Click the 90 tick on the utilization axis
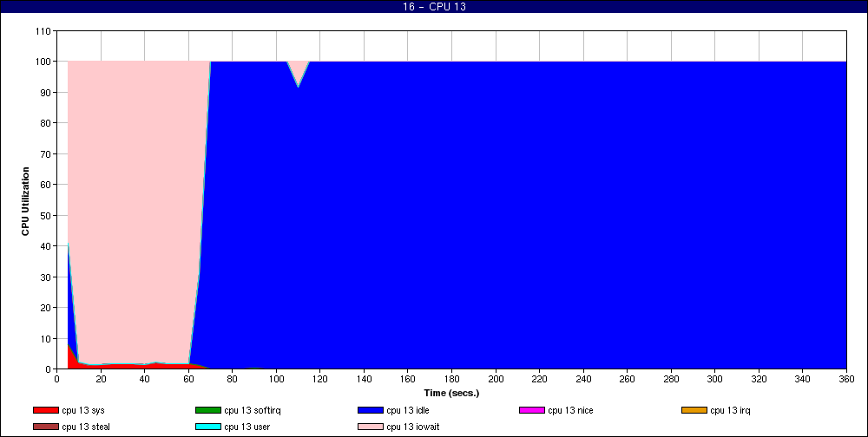Image resolution: width=868 pixels, height=437 pixels. (x=47, y=93)
